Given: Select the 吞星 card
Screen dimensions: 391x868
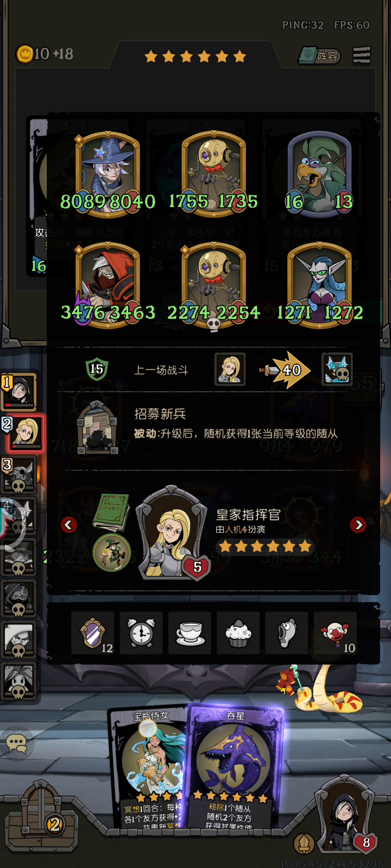Looking at the screenshot, I should point(234,766).
